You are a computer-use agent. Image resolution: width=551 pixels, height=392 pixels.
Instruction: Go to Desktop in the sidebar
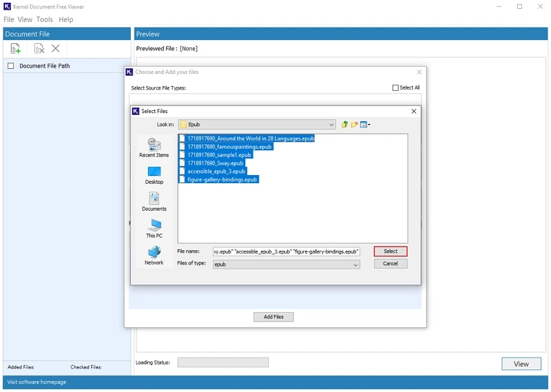(x=154, y=175)
